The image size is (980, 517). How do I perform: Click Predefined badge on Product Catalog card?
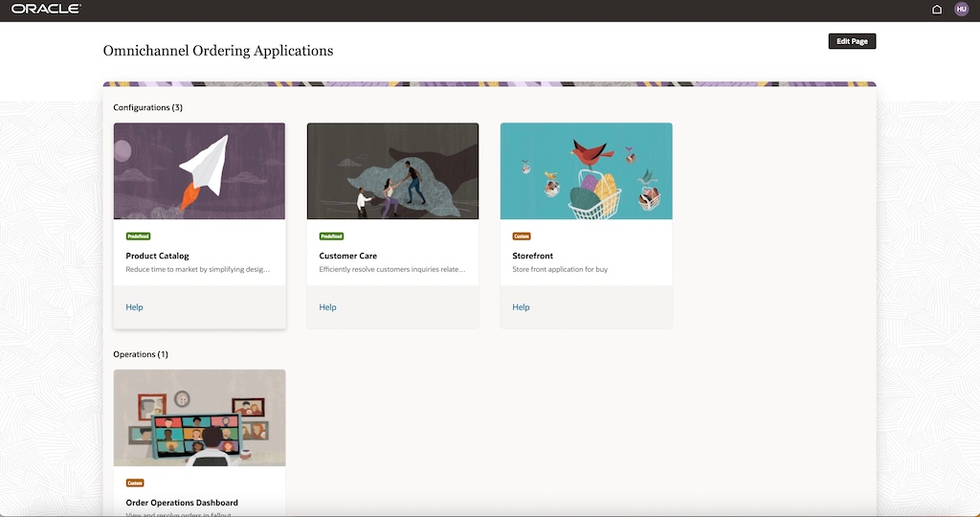tap(138, 236)
